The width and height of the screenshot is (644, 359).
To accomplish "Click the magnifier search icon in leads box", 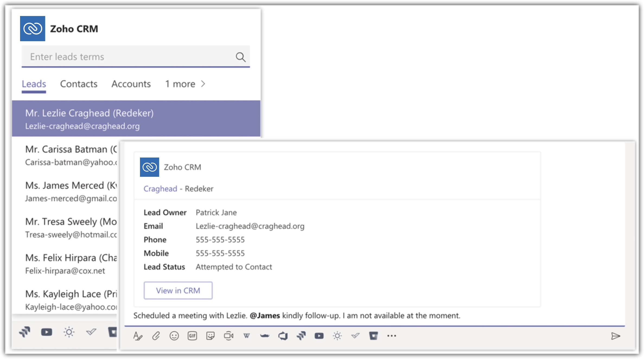I will click(241, 57).
